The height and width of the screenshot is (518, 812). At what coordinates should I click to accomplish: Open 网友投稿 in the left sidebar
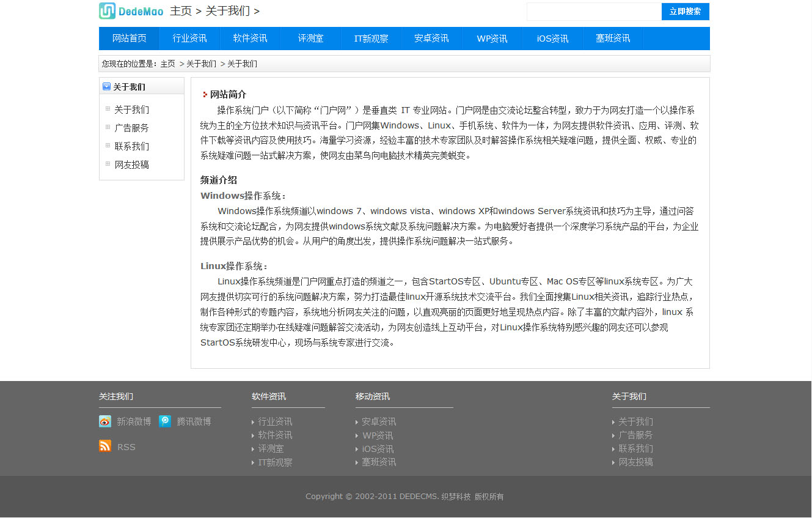pos(131,165)
